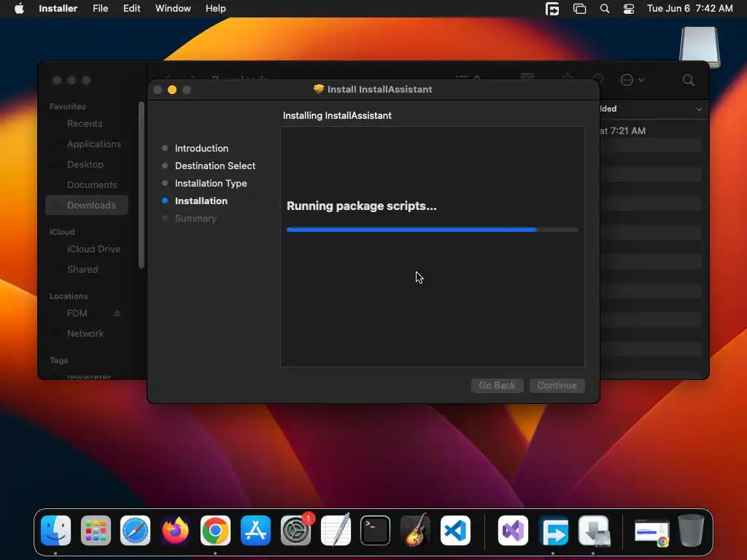Select the Summary step

tap(196, 219)
